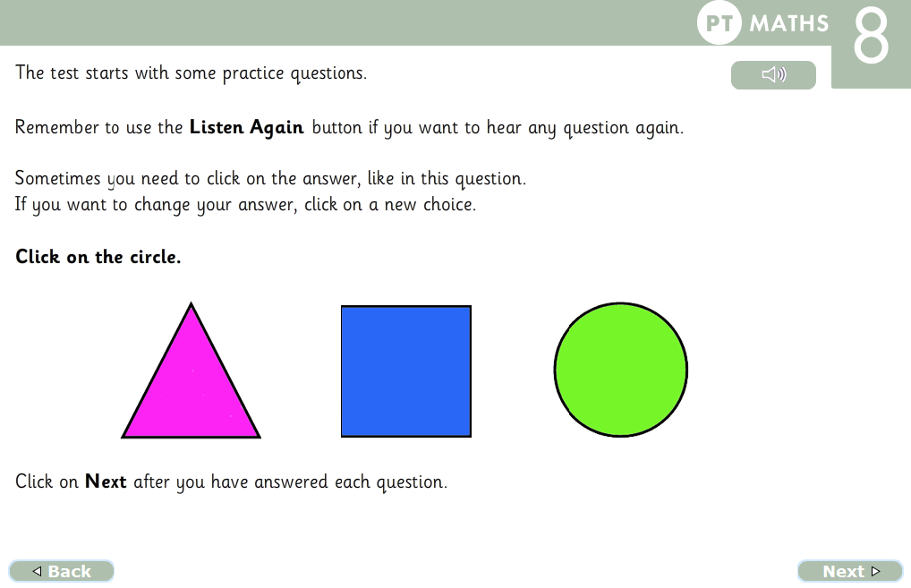Click the bold word Next in the instructions
Image resolution: width=911 pixels, height=588 pixels.
click(x=106, y=481)
